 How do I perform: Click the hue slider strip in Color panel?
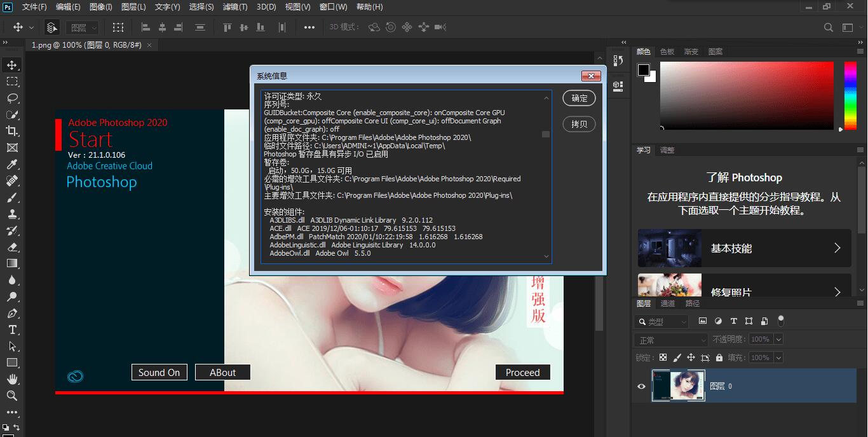(x=850, y=95)
